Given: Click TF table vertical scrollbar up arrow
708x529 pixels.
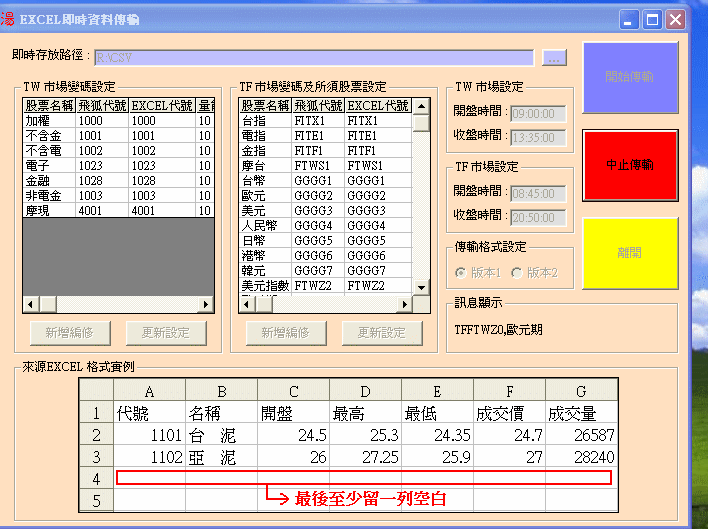Looking at the screenshot, I should [421, 107].
